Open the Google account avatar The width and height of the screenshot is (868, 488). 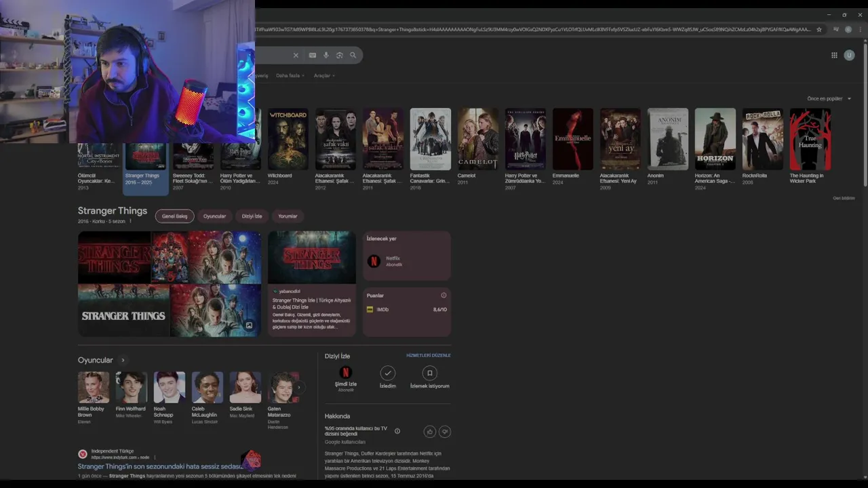tap(849, 56)
